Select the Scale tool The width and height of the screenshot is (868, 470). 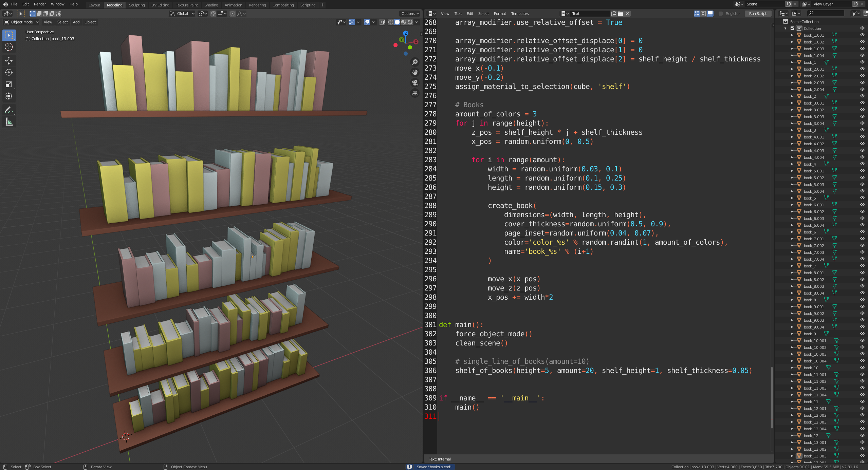(x=9, y=84)
